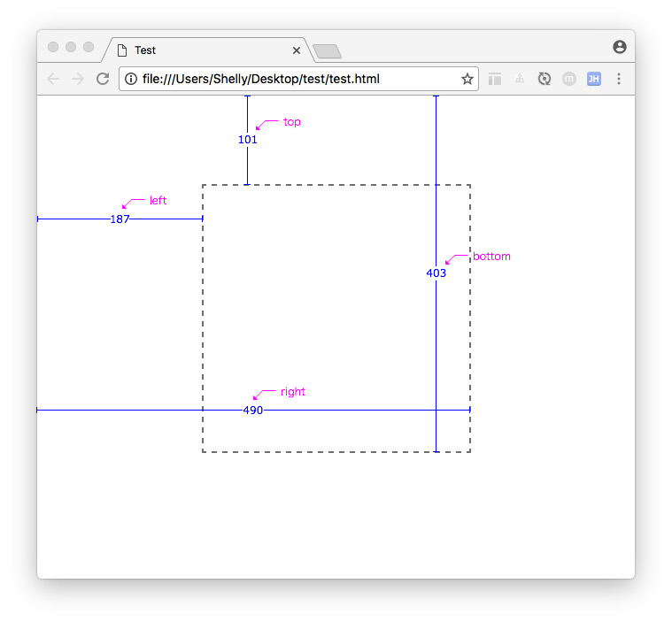Click the faded tree-shaped extension icon
Image resolution: width=672 pixels, height=622 pixels.
(x=520, y=79)
